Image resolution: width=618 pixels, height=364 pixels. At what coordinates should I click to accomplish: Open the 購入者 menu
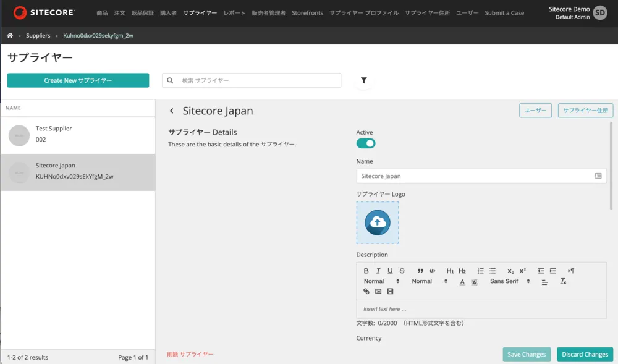point(168,13)
